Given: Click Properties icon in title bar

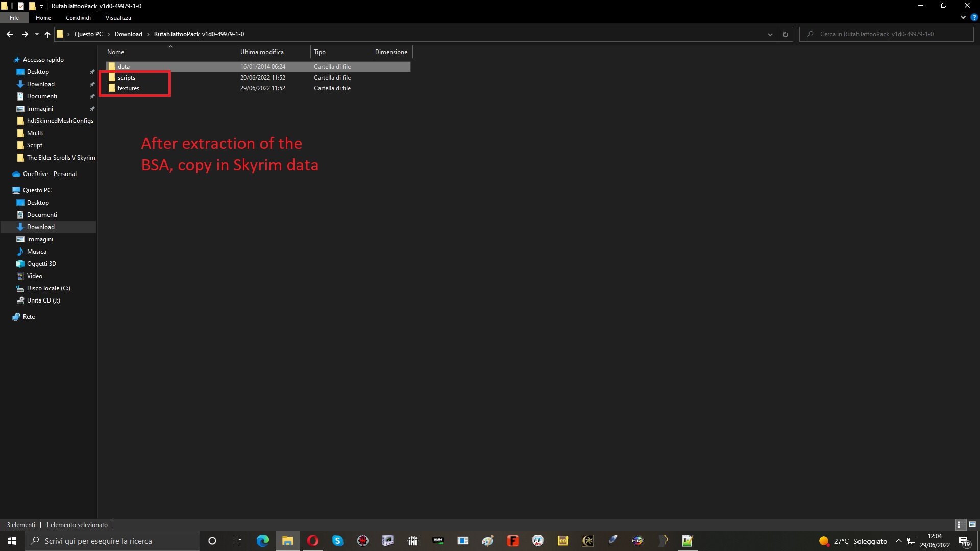Looking at the screenshot, I should [20, 6].
